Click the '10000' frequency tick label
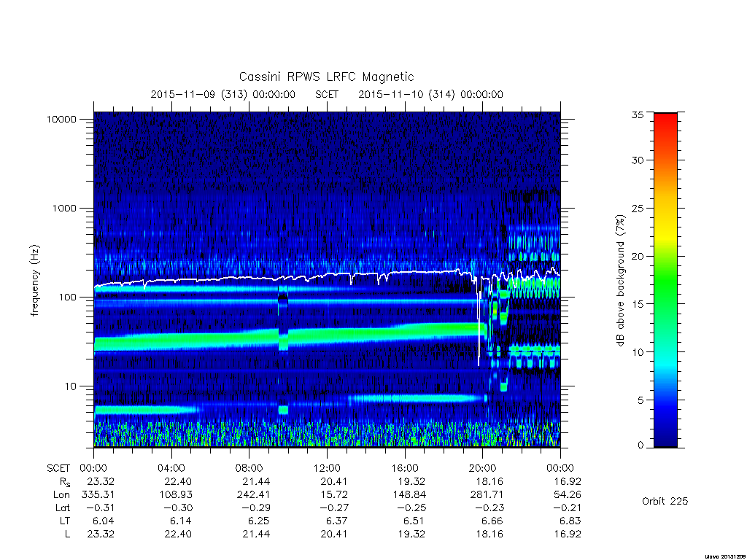 click(x=61, y=119)
